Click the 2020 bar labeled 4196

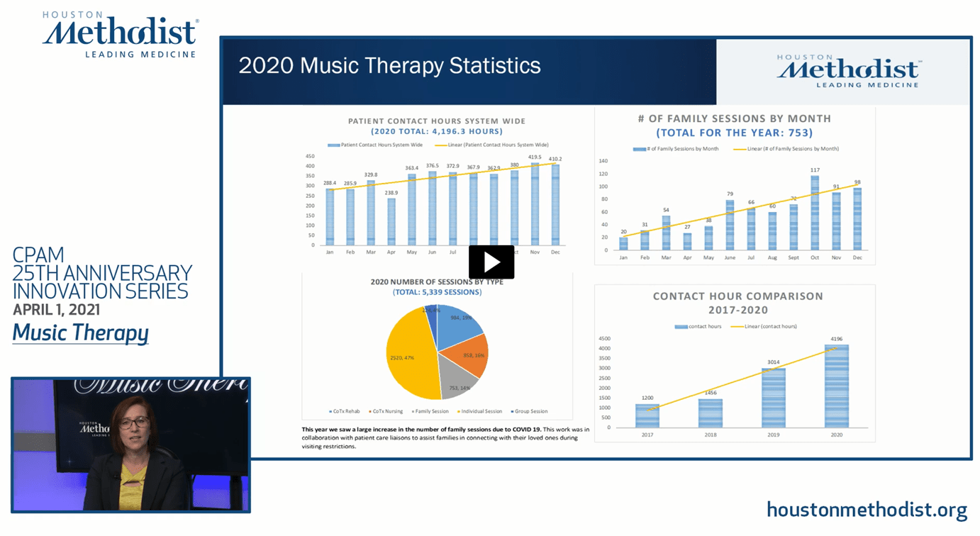click(836, 386)
